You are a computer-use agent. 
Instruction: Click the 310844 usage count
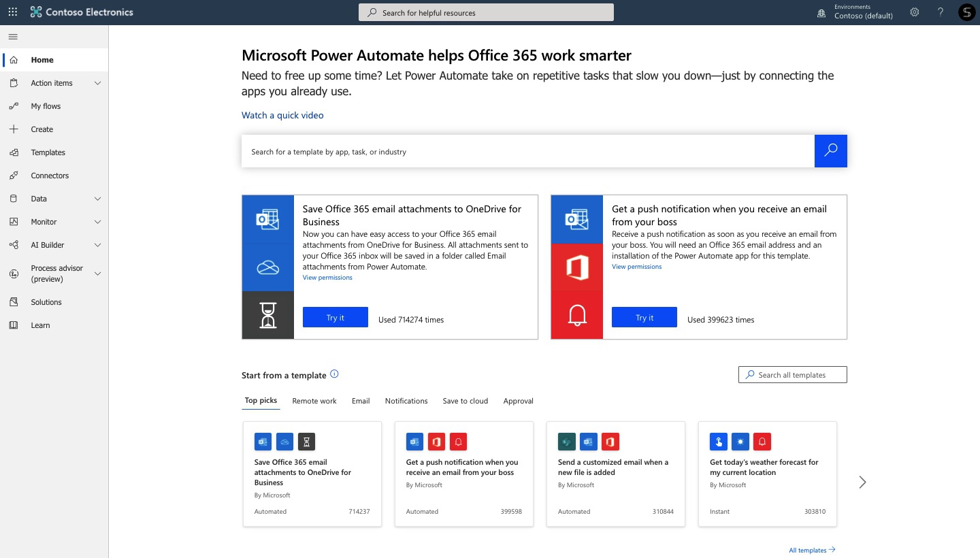coord(663,511)
